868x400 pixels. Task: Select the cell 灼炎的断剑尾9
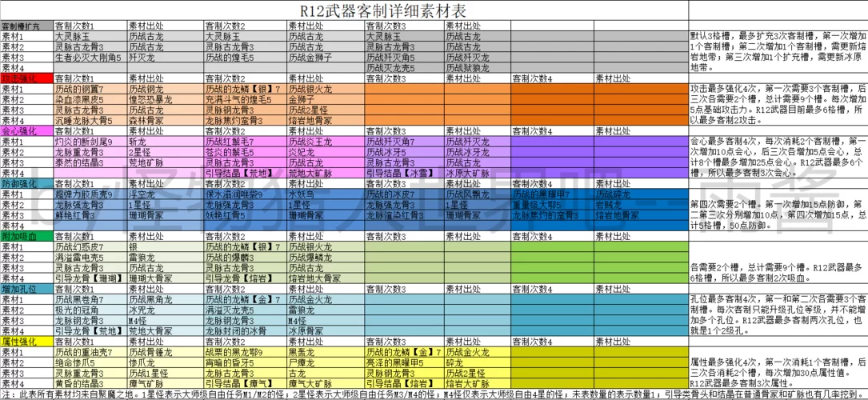click(90, 142)
